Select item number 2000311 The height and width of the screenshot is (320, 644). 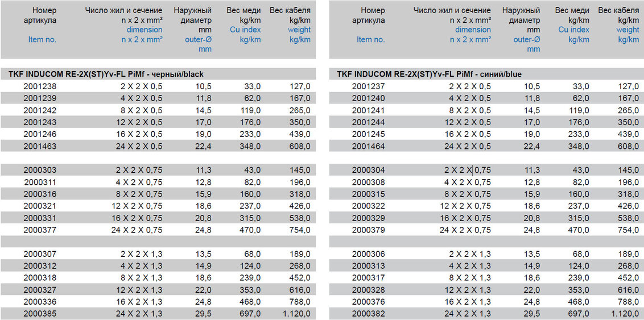pos(40,182)
